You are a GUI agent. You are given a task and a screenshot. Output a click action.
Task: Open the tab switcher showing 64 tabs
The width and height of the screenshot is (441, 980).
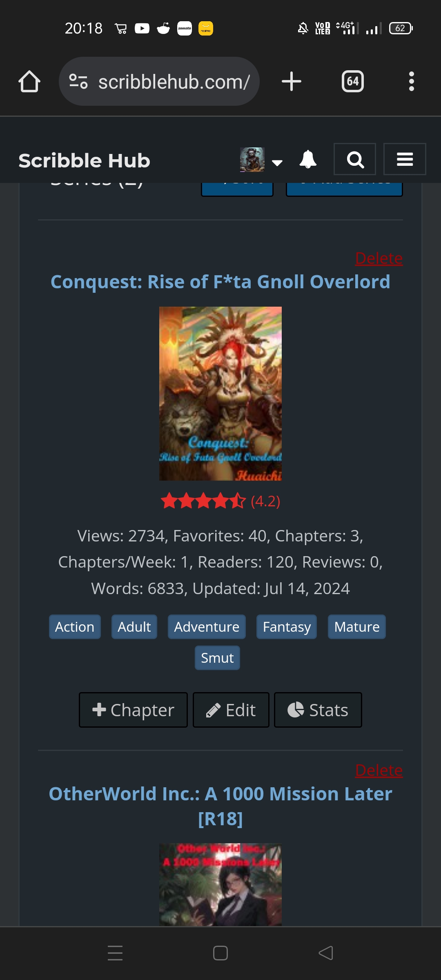(353, 81)
